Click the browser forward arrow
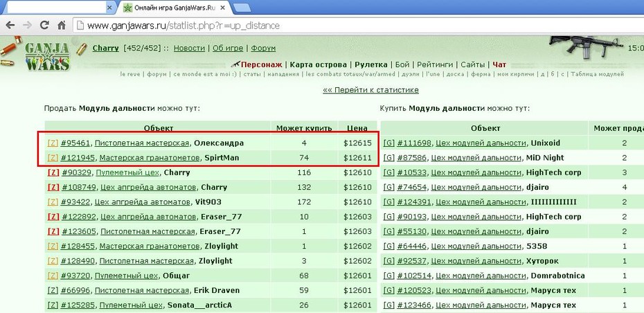 [x=27, y=25]
